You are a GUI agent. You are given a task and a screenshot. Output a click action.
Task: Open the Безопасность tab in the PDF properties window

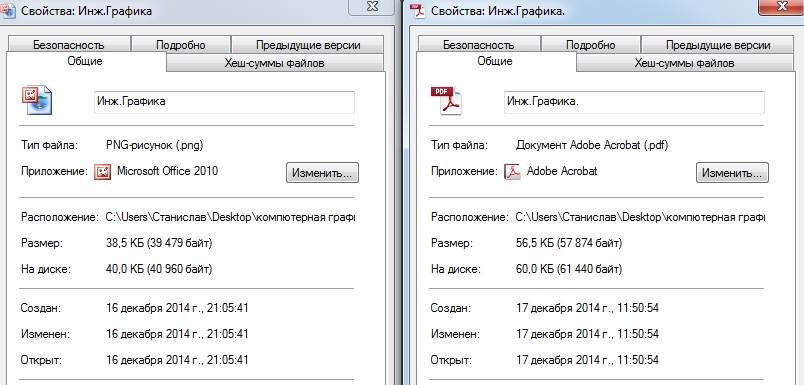(478, 44)
